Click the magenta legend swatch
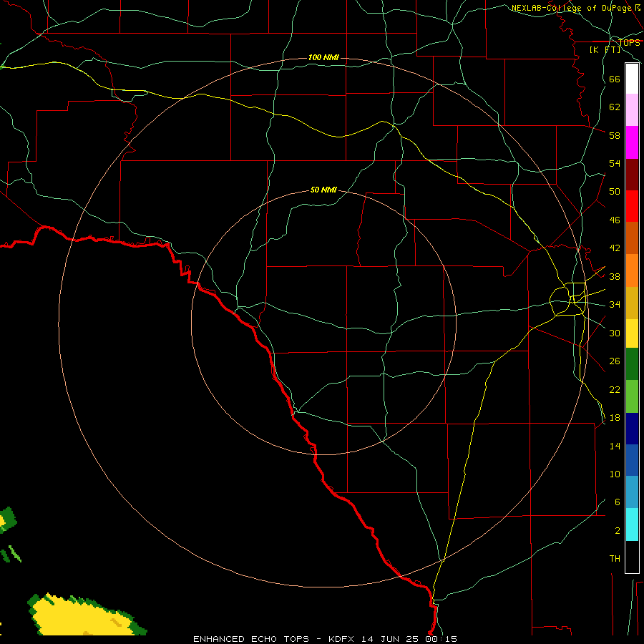This screenshot has height=644, width=644. [632, 142]
